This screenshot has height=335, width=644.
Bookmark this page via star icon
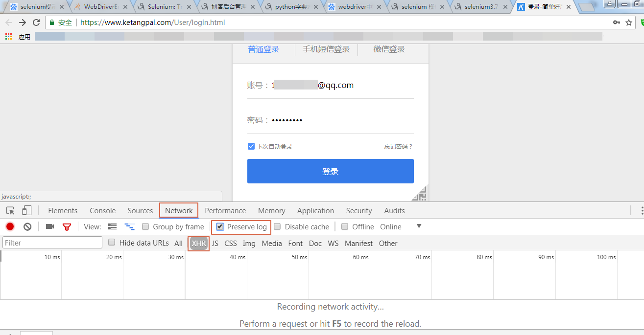628,22
